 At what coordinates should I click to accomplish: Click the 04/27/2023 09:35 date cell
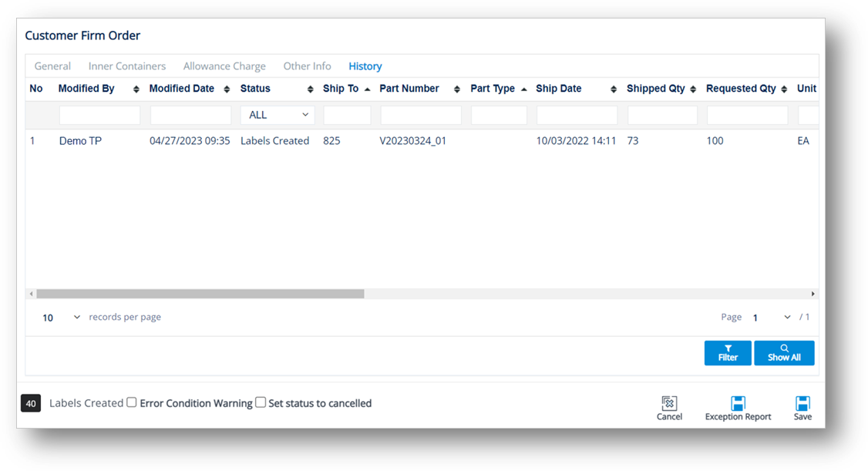(x=190, y=140)
